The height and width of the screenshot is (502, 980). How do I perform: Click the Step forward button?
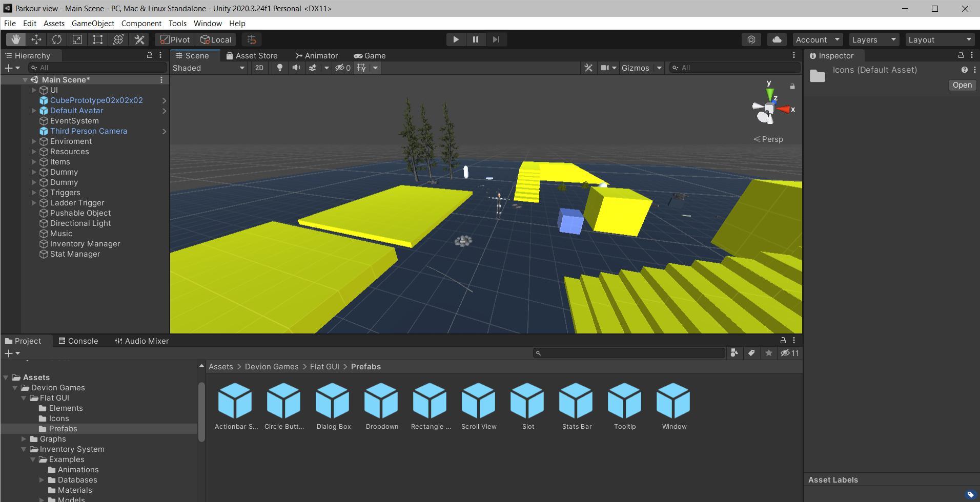pos(496,39)
